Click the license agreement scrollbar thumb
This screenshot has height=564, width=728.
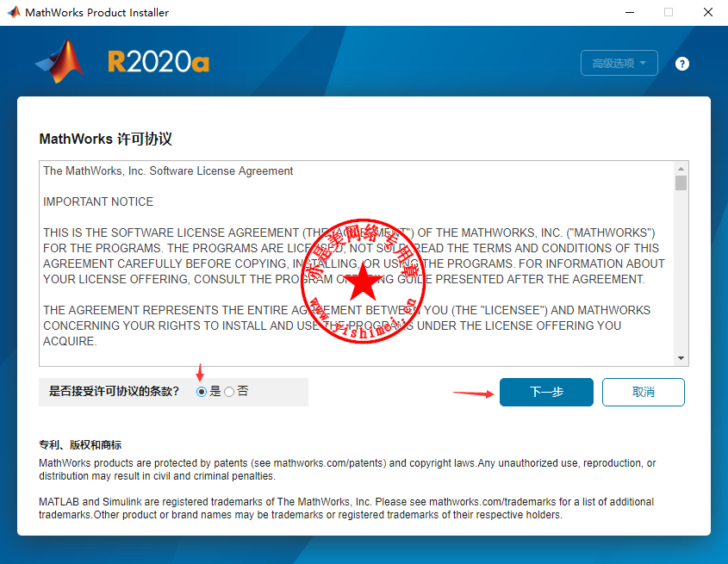click(681, 183)
